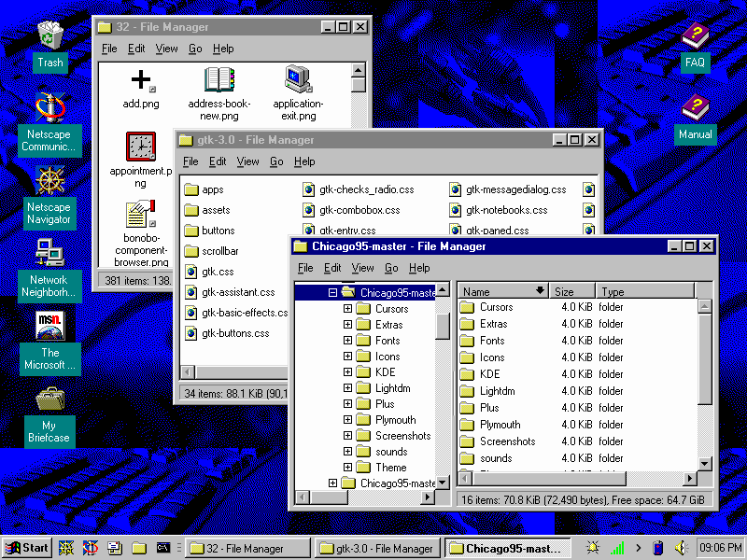
Task: Click the battery icon in the system tray
Action: 658,548
